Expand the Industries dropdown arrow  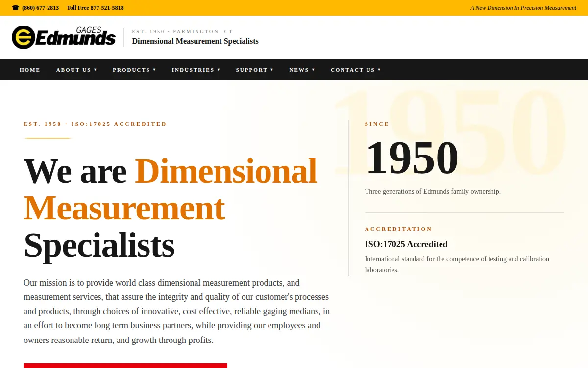click(x=219, y=70)
